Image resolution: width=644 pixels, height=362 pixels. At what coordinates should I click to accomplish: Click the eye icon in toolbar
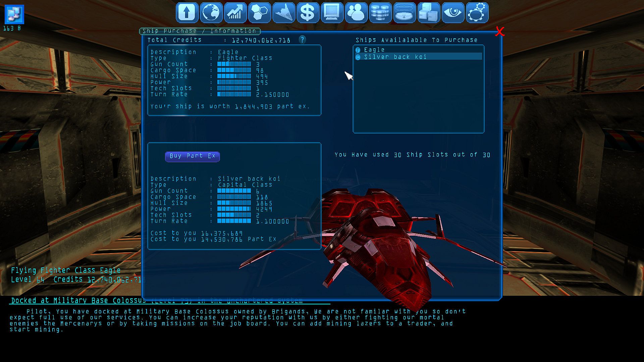click(x=453, y=13)
